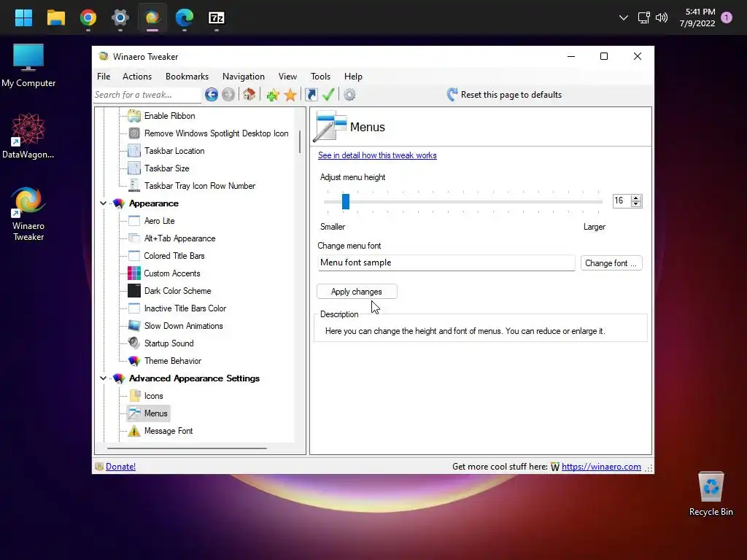This screenshot has width=747, height=560.
Task: Click the Startup Sound speaker icon
Action: (134, 343)
